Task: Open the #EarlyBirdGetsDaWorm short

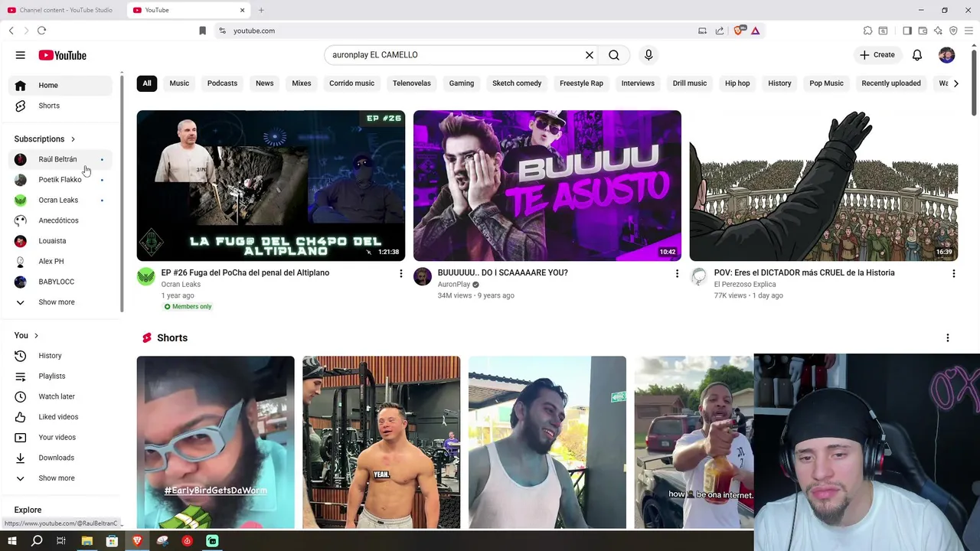Action: click(x=216, y=442)
